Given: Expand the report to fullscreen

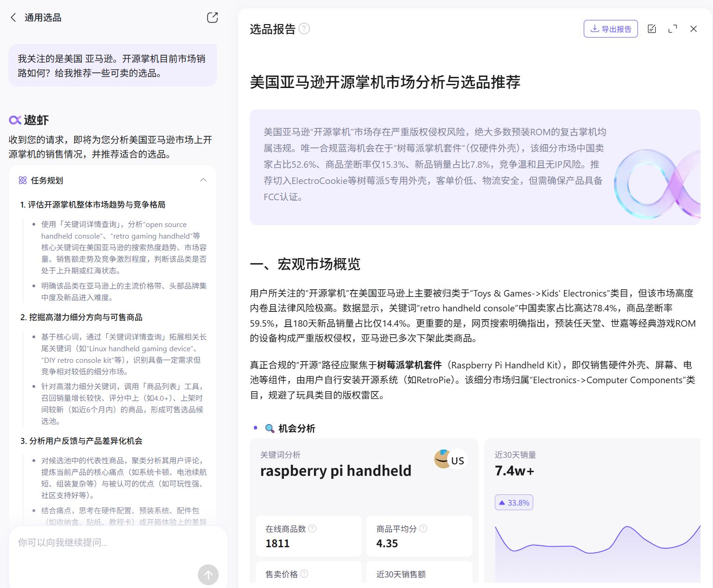Looking at the screenshot, I should (673, 28).
